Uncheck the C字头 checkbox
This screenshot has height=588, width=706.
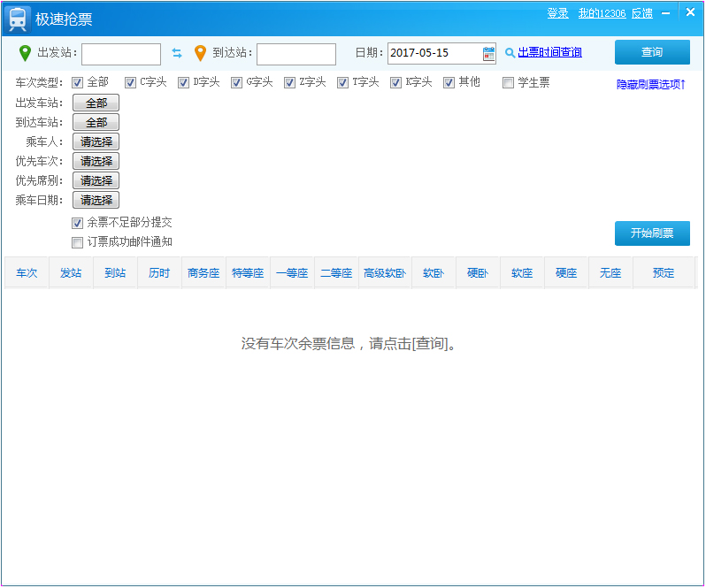[x=131, y=83]
